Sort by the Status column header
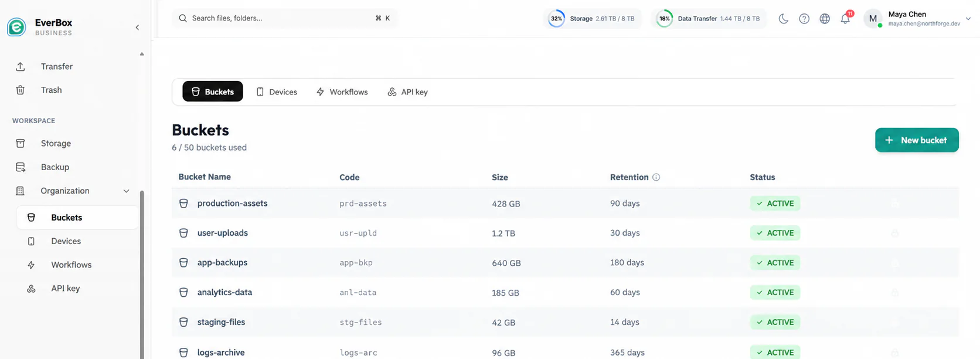The width and height of the screenshot is (980, 359). [763, 177]
